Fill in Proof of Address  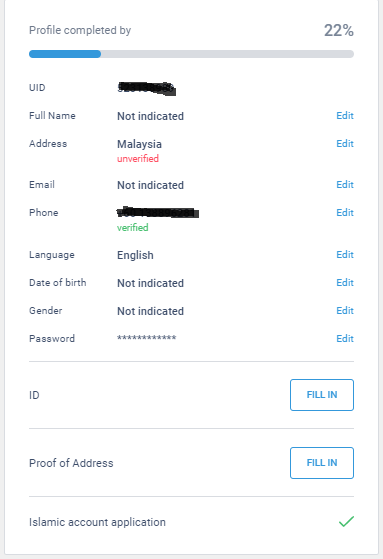[322, 463]
